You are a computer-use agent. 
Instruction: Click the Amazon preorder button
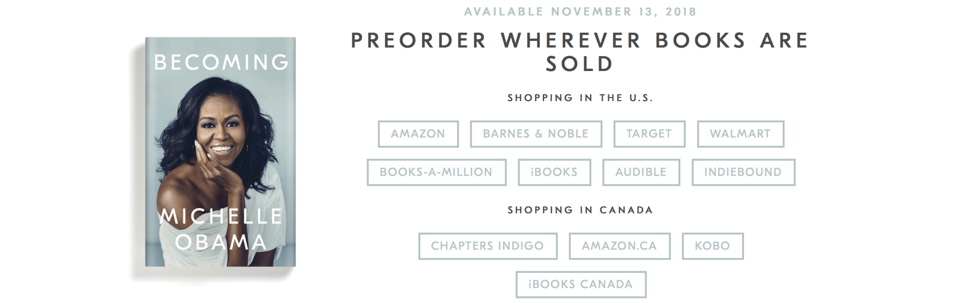pyautogui.click(x=418, y=134)
